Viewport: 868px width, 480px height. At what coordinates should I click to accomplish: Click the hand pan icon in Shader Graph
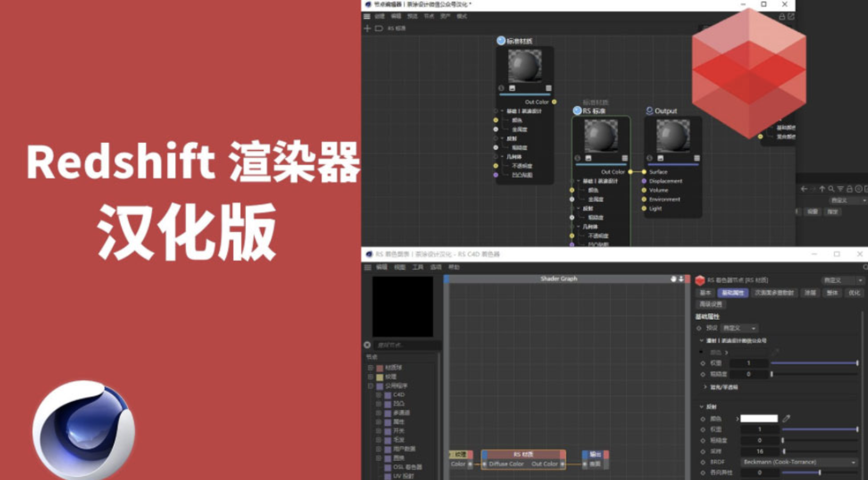pyautogui.click(x=673, y=279)
